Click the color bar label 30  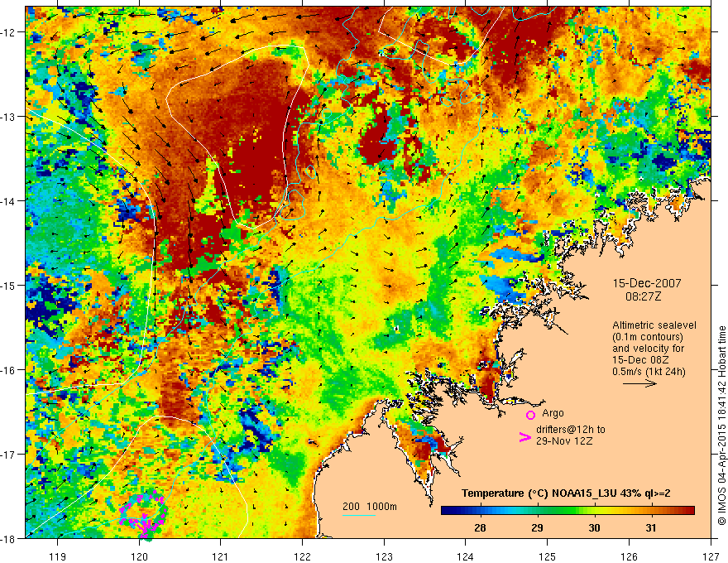pyautogui.click(x=594, y=527)
